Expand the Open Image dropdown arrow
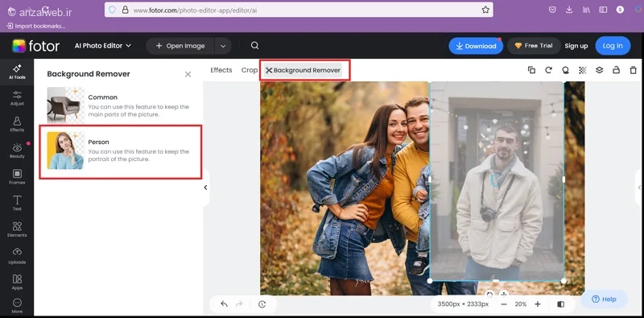 click(x=223, y=46)
